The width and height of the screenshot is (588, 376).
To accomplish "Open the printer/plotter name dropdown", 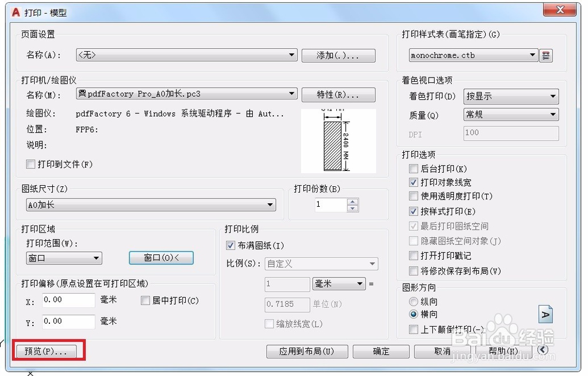I will [186, 93].
